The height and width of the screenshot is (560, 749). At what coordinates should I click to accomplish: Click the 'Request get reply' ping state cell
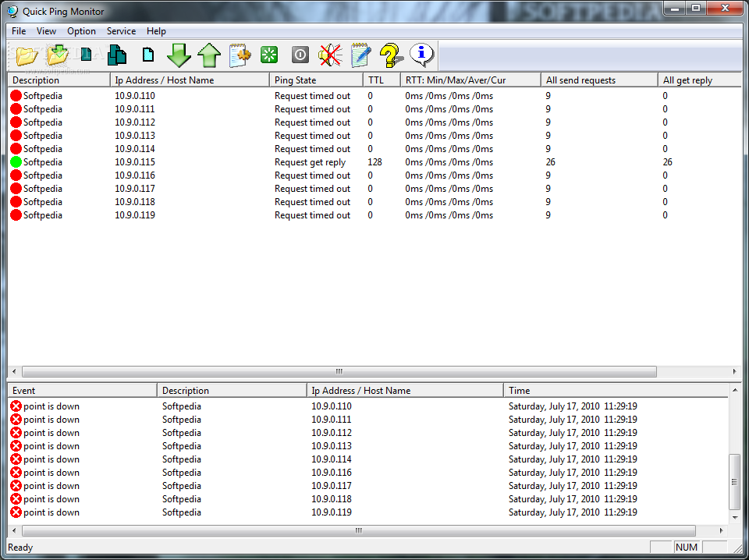[x=310, y=162]
